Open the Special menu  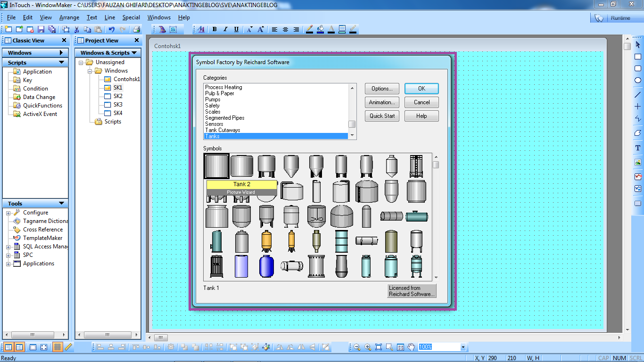click(x=131, y=17)
